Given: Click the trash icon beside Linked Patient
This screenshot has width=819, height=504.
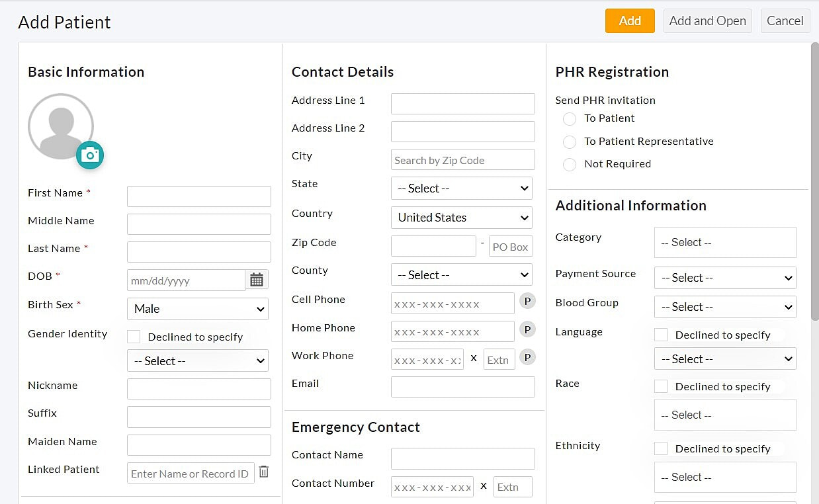Looking at the screenshot, I should pos(264,472).
